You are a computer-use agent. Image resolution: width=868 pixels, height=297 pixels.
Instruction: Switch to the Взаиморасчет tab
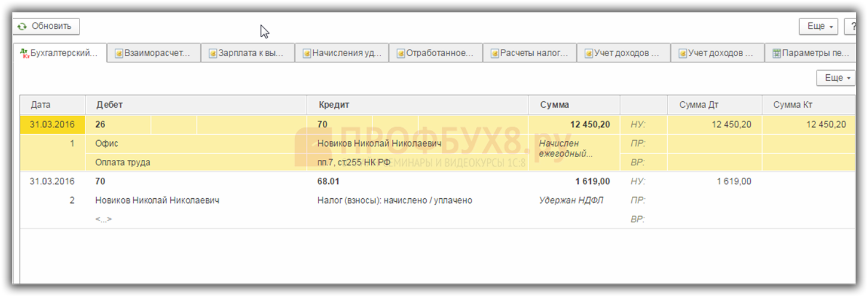point(153,53)
